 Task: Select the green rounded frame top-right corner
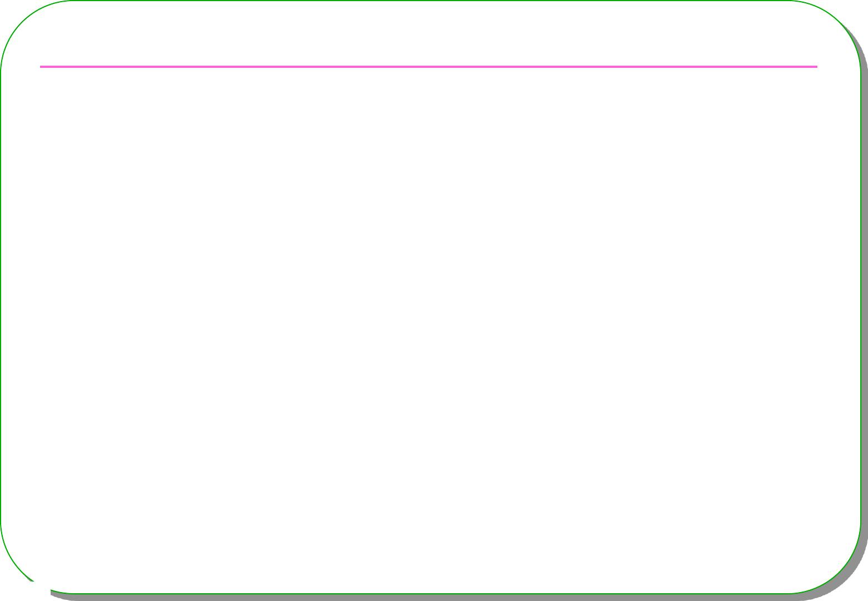(x=839, y=22)
